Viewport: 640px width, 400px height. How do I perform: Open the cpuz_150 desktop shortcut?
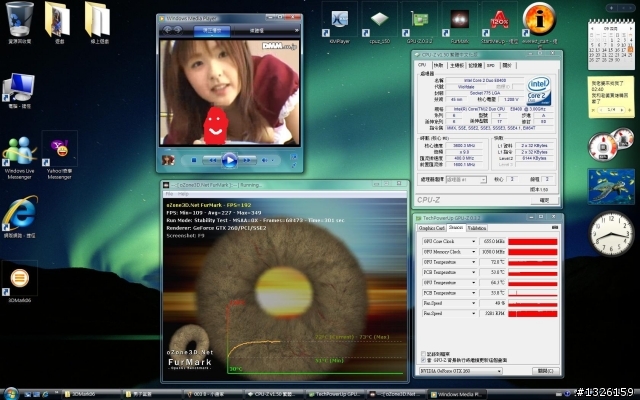[379, 20]
